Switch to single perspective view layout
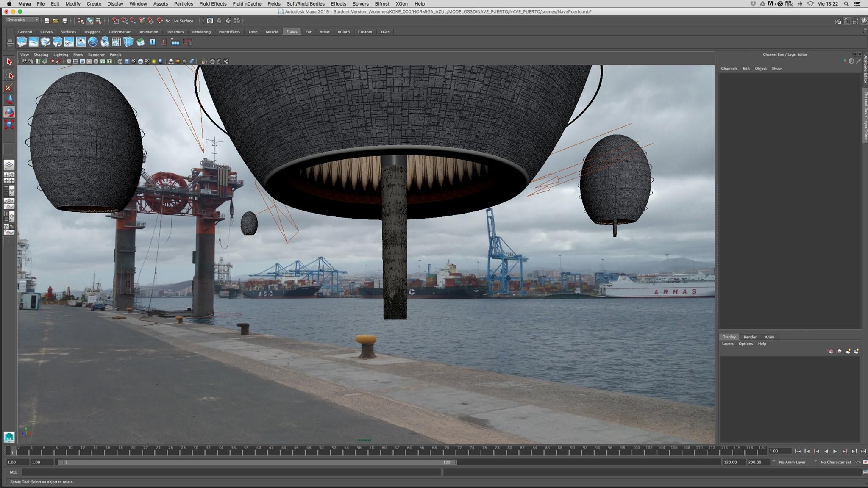Viewport: 868px width, 488px height. point(9,164)
